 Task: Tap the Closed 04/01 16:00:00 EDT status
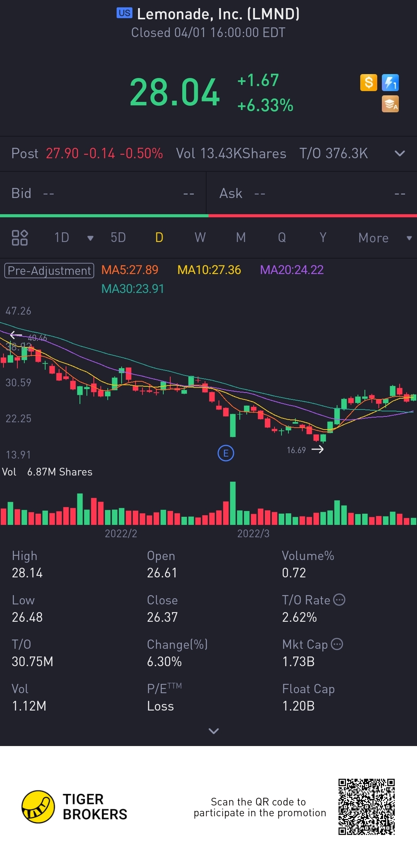click(208, 32)
